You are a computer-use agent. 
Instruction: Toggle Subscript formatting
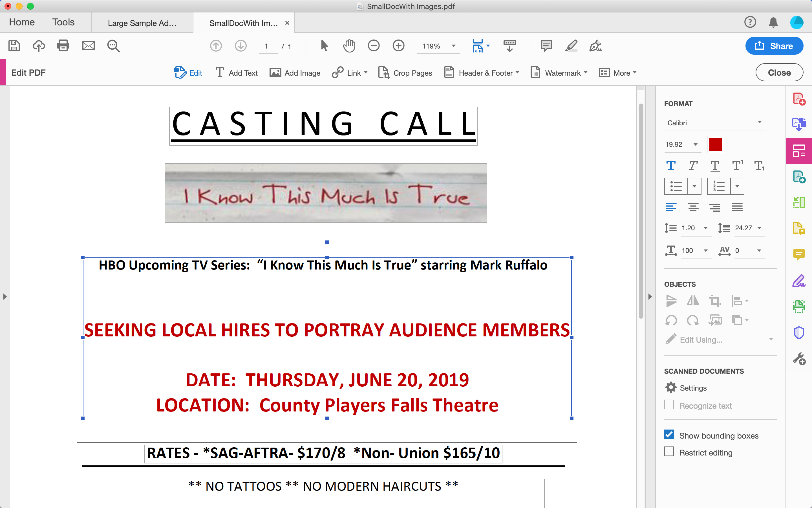coord(759,166)
